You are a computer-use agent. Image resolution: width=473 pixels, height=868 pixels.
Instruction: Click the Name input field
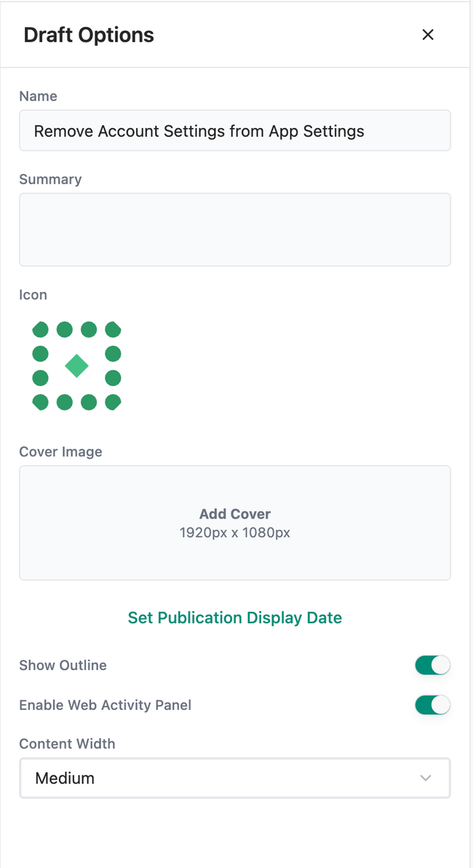point(234,131)
